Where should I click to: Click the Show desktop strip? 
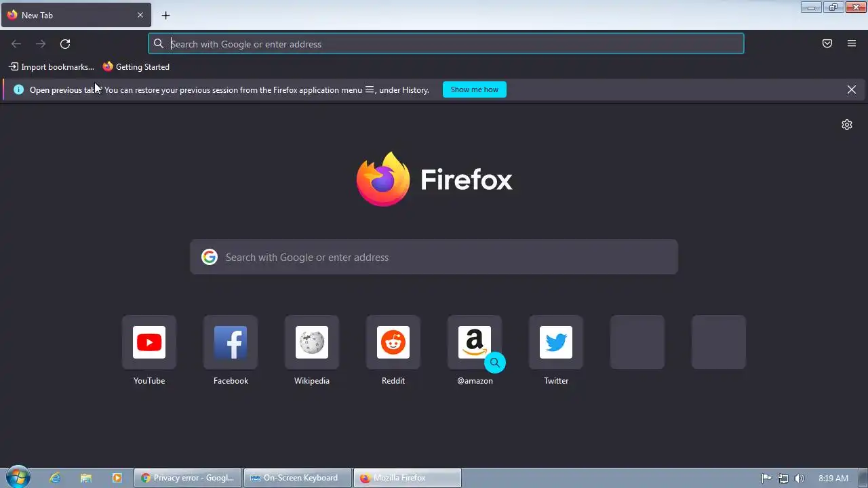pyautogui.click(x=863, y=478)
